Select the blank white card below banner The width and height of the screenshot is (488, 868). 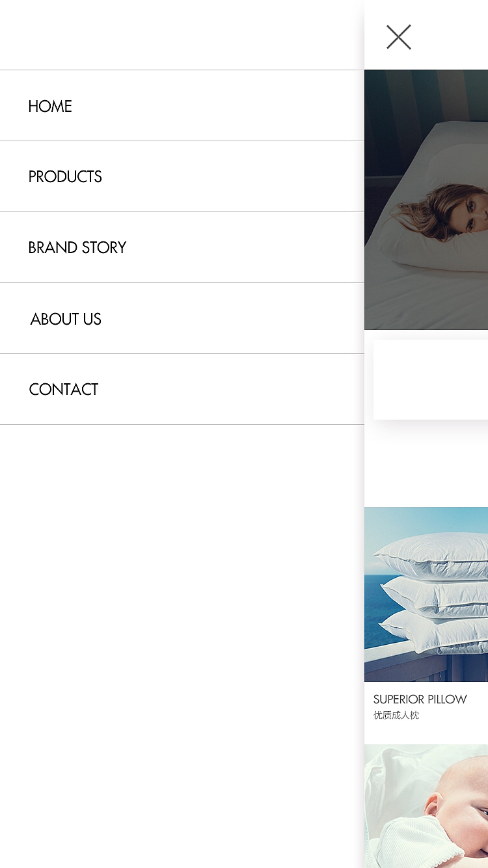(x=431, y=379)
